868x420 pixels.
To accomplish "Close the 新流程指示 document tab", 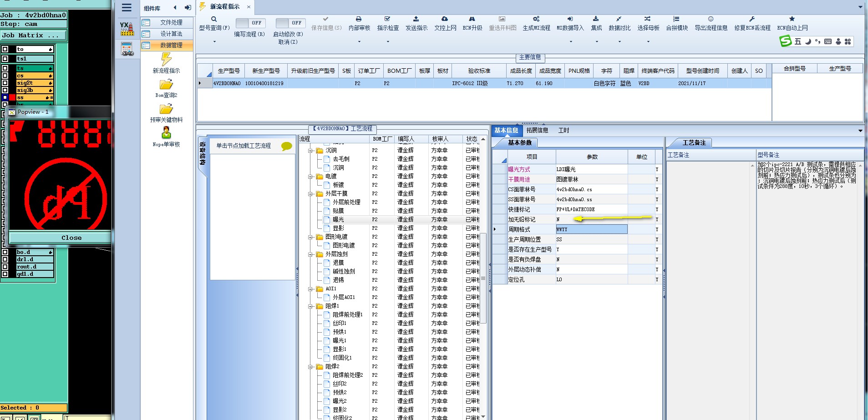I will (249, 7).
